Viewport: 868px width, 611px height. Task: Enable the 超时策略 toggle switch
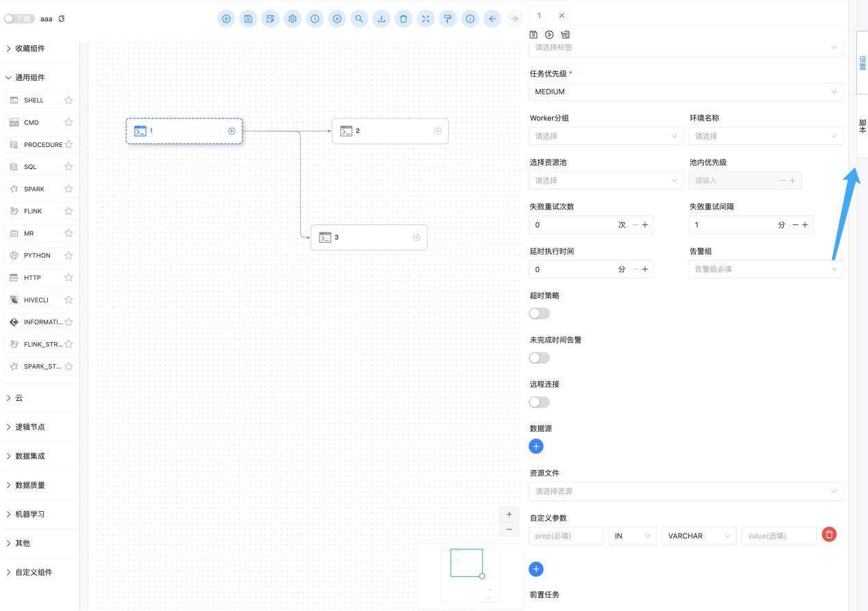539,313
